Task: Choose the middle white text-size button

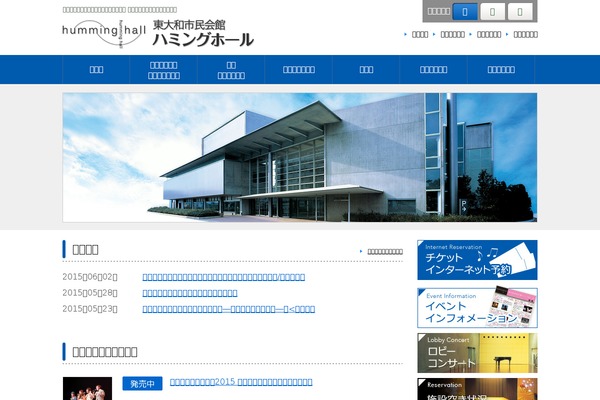Action: pyautogui.click(x=492, y=12)
